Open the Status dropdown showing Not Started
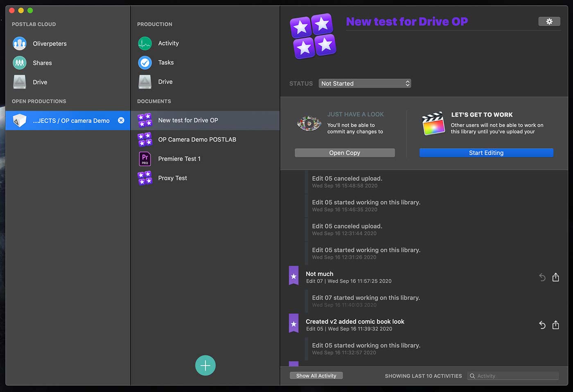 [x=365, y=83]
